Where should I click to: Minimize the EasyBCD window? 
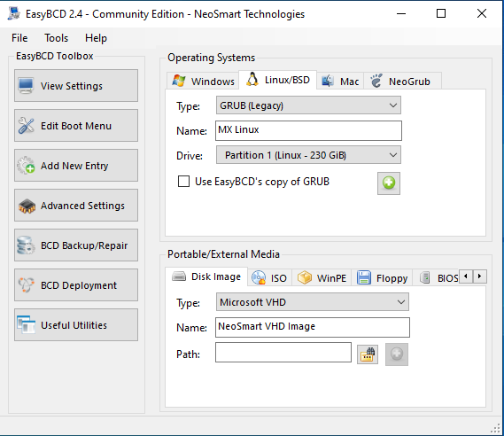click(401, 13)
